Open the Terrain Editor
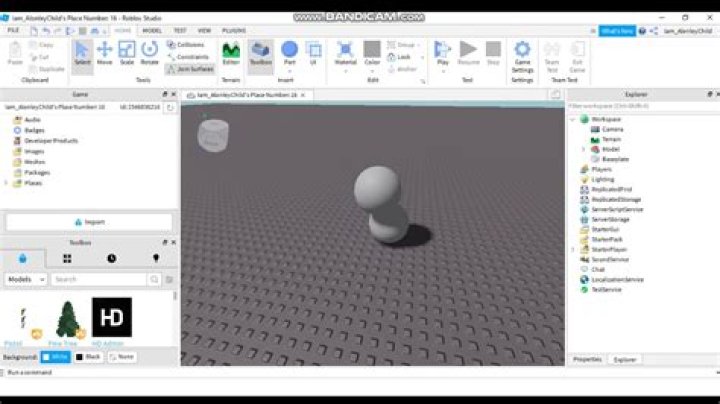The width and height of the screenshot is (720, 404). click(x=231, y=53)
